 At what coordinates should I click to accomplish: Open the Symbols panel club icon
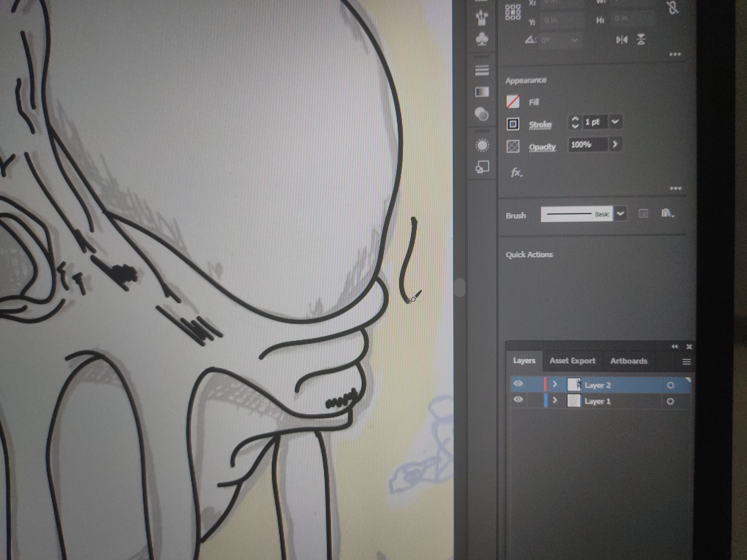click(x=482, y=40)
